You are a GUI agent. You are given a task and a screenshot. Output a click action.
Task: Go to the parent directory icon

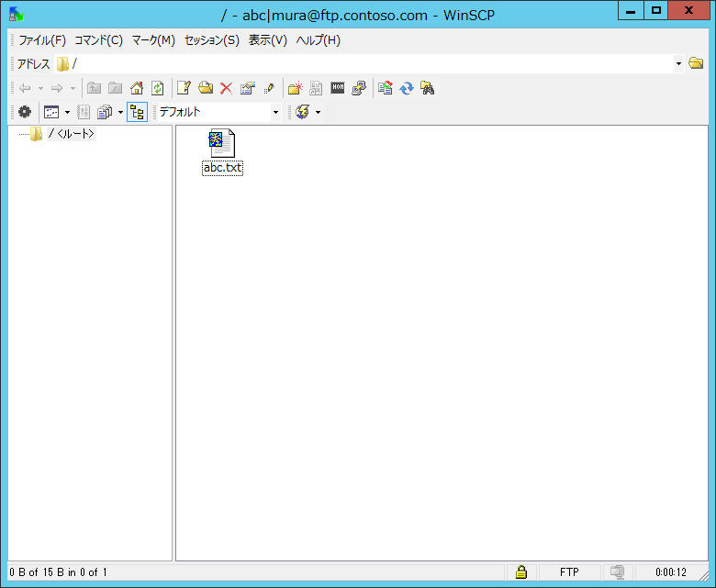click(x=94, y=88)
